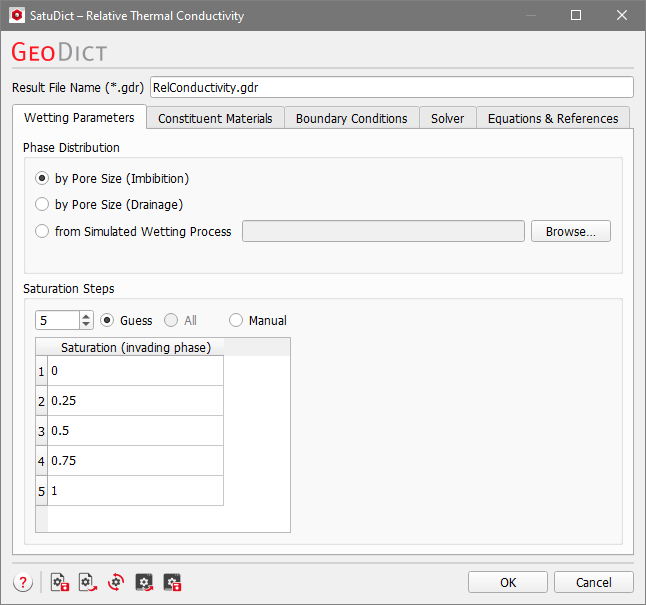Click the Cancel button

coord(594,582)
